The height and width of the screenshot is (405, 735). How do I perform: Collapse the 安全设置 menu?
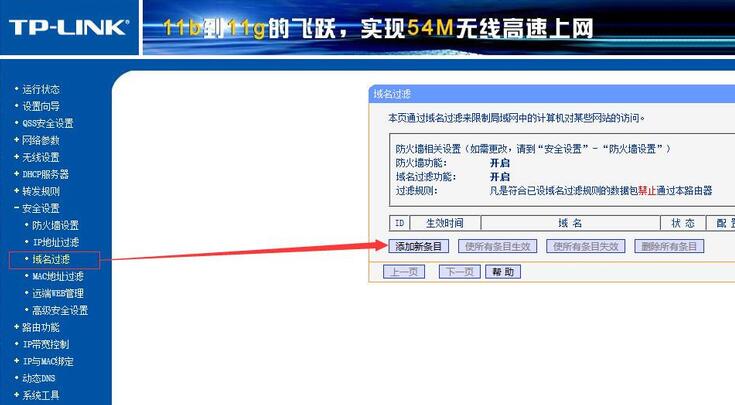pyautogui.click(x=41, y=208)
